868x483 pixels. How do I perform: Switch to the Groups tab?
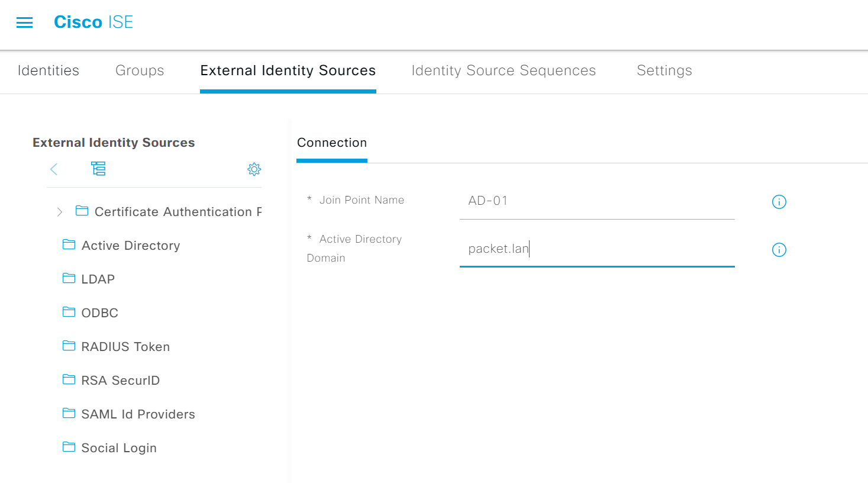pyautogui.click(x=140, y=70)
